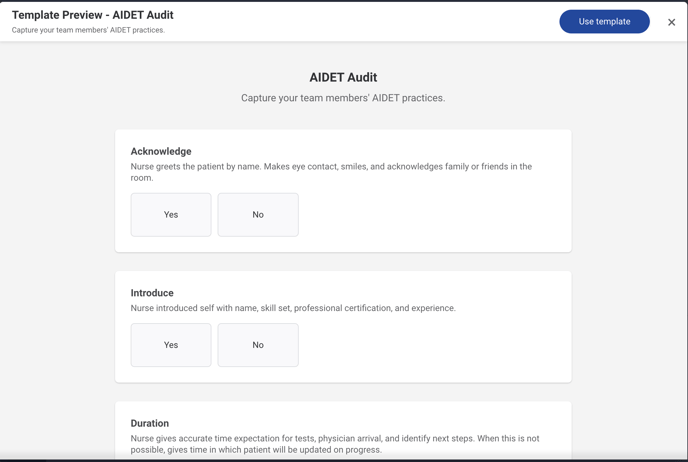The image size is (688, 462).
Task: Choose No under the Introduce question
Action: pos(258,345)
